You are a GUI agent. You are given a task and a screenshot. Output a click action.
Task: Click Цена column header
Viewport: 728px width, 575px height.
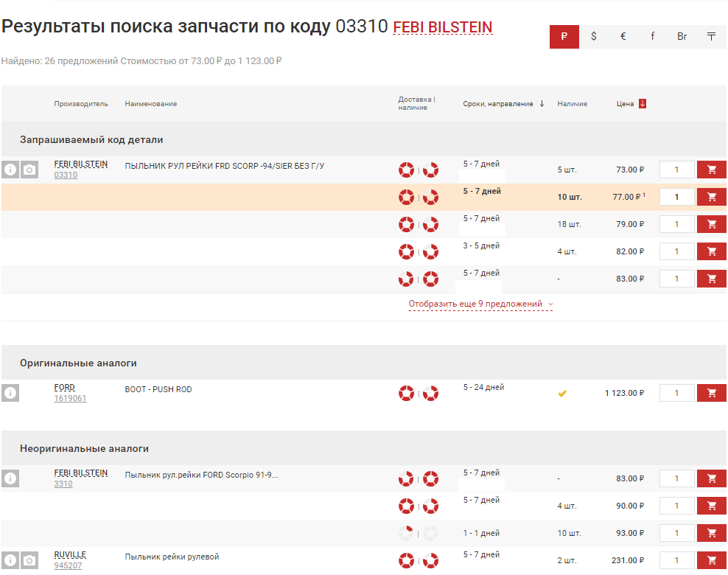click(x=625, y=104)
